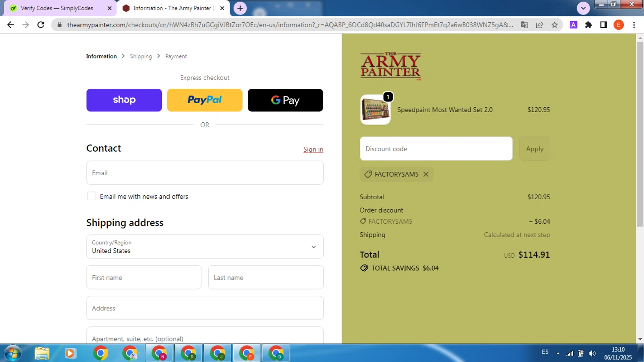Click the ES language indicator
Image resolution: width=644 pixels, height=362 pixels.
tap(545, 352)
